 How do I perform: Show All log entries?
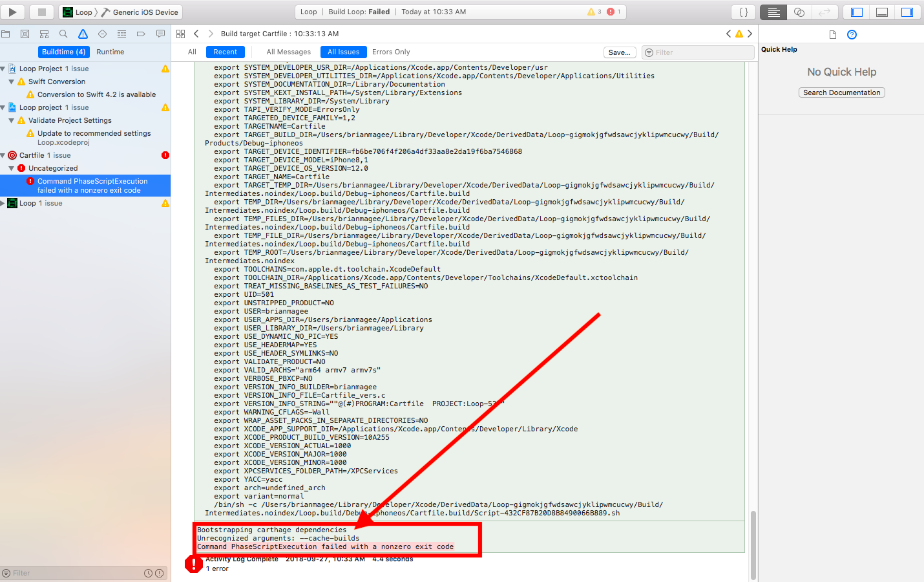point(192,52)
